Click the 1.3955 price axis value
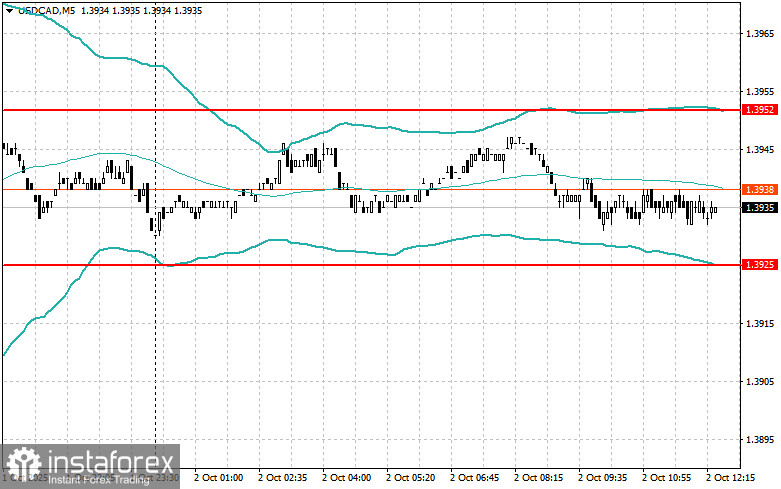The width and height of the screenshot is (781, 489). [x=760, y=92]
